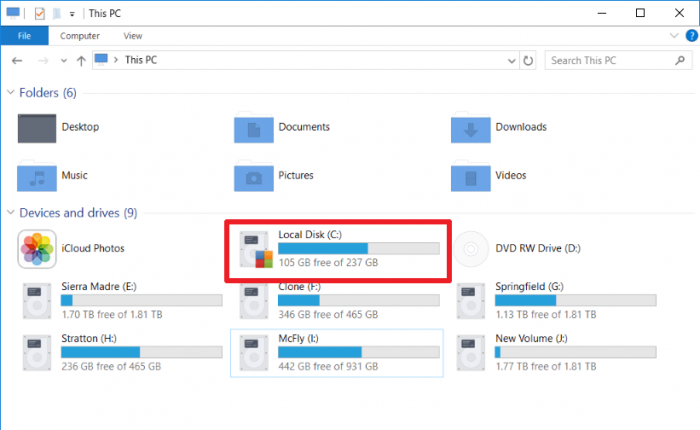Refresh the This PC view

coord(528,60)
